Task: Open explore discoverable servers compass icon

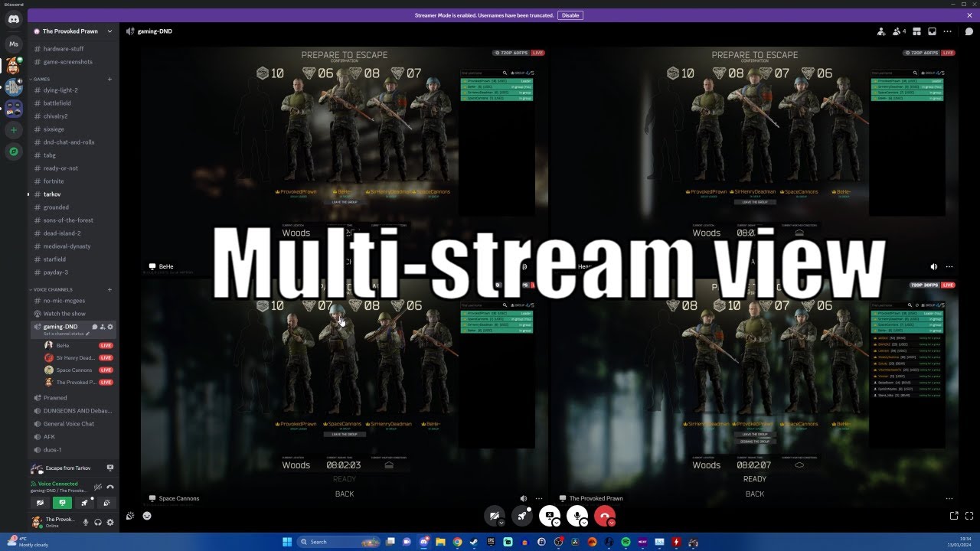Action: pyautogui.click(x=14, y=152)
